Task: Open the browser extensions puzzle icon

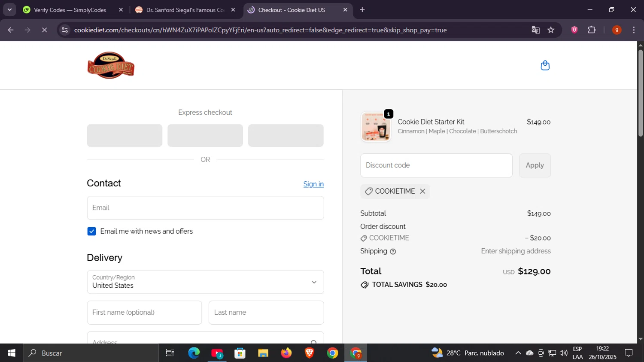Action: click(592, 30)
